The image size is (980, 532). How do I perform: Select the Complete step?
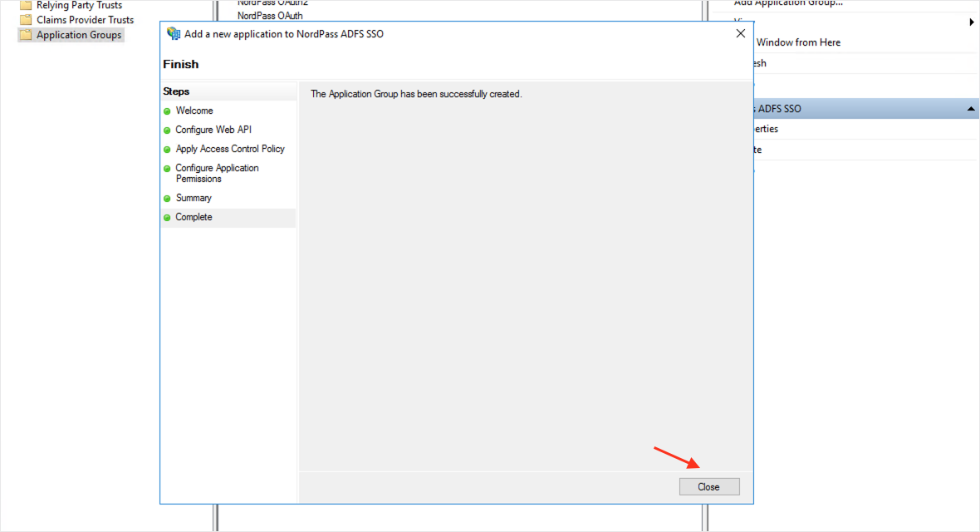(x=194, y=217)
